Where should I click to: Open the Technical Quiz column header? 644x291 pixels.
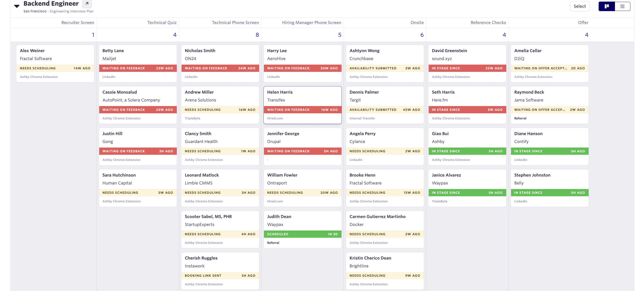coord(162,22)
